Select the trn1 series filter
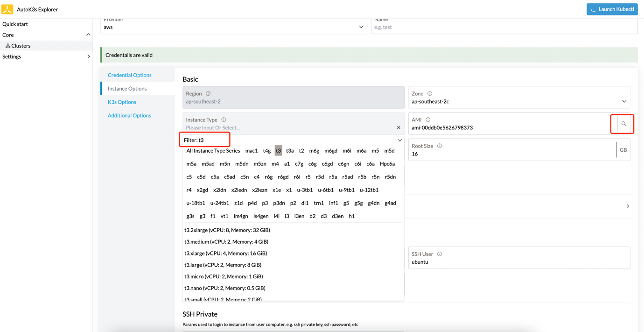The image size is (644, 332). pos(319,203)
